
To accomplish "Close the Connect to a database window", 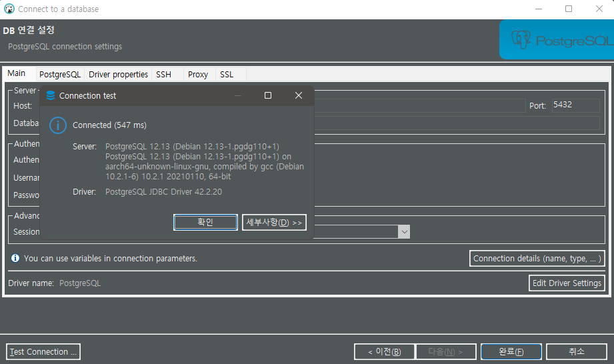I will coord(599,9).
